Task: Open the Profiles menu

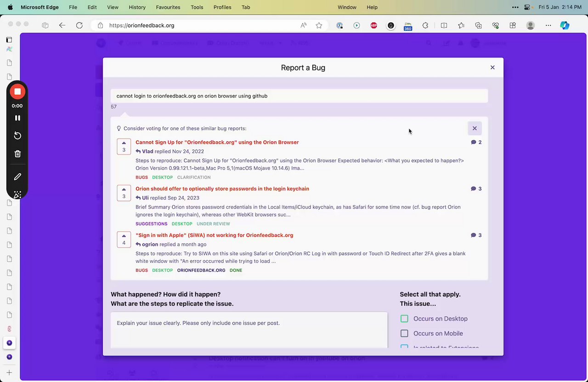Action: point(222,7)
